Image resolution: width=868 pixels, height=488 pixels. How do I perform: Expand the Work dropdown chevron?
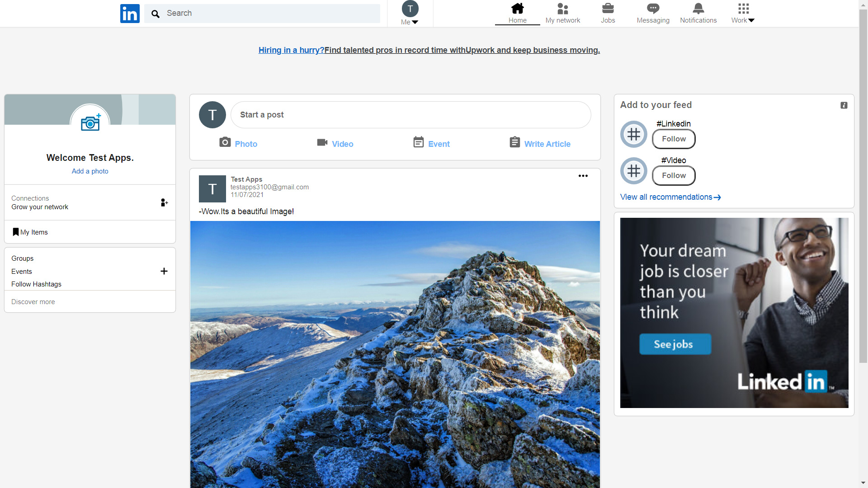tap(752, 20)
